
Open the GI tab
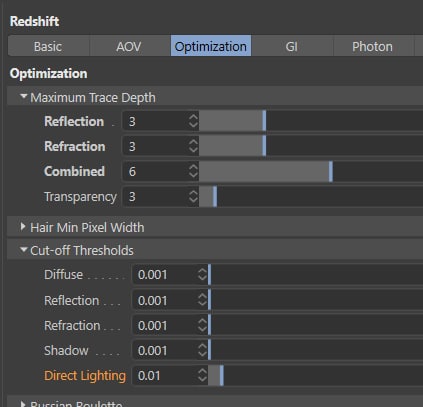[292, 46]
